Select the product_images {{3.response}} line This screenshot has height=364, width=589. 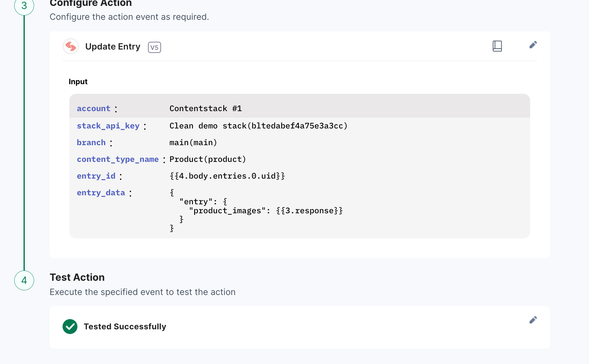266,211
